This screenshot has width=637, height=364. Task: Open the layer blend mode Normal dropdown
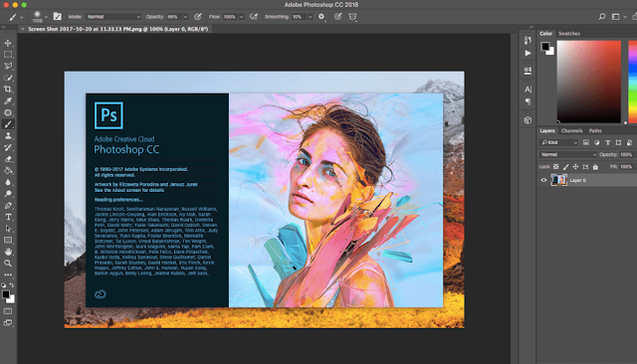tap(568, 154)
